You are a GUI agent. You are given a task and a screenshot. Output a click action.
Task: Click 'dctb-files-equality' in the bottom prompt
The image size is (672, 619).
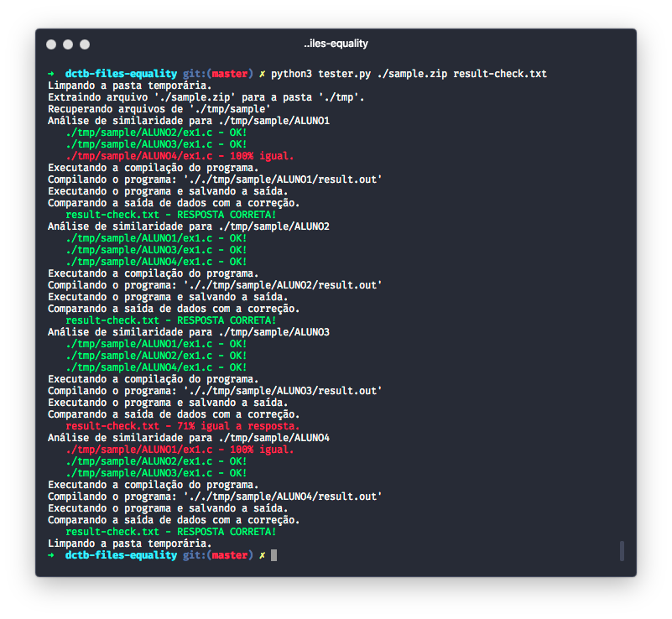(x=121, y=555)
